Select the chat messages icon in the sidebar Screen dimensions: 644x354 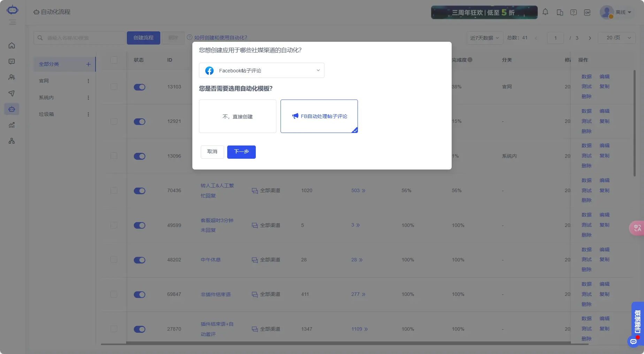coord(12,61)
